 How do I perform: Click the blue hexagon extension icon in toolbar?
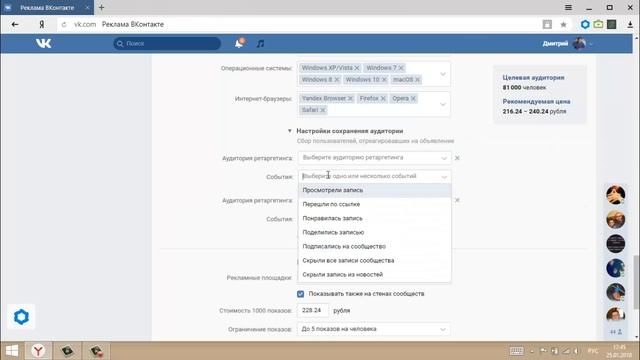[x=585, y=24]
